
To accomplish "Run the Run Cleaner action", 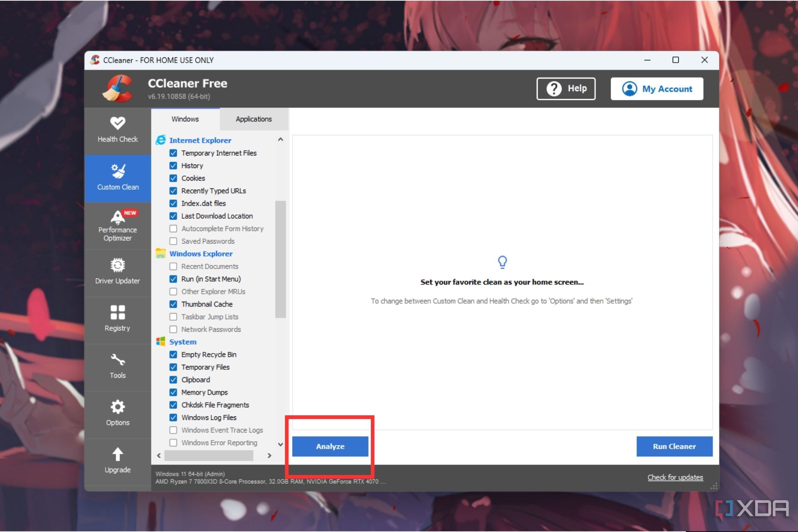I will tap(674, 446).
